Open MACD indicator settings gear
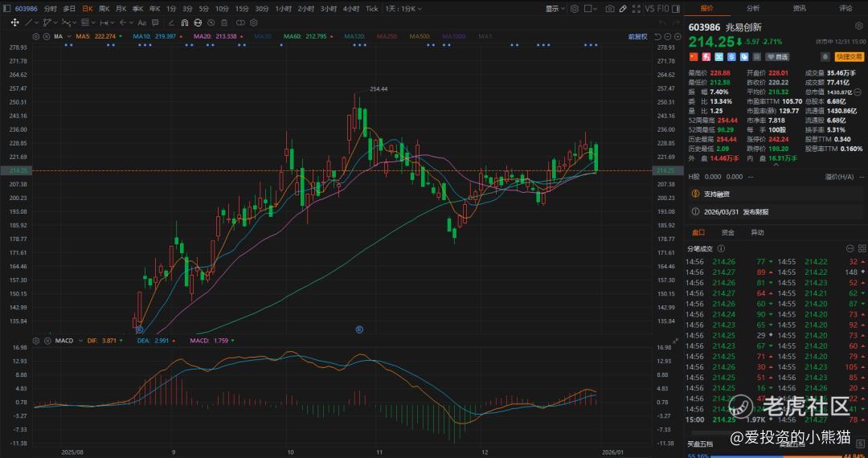The image size is (868, 458). pyautogui.click(x=36, y=341)
